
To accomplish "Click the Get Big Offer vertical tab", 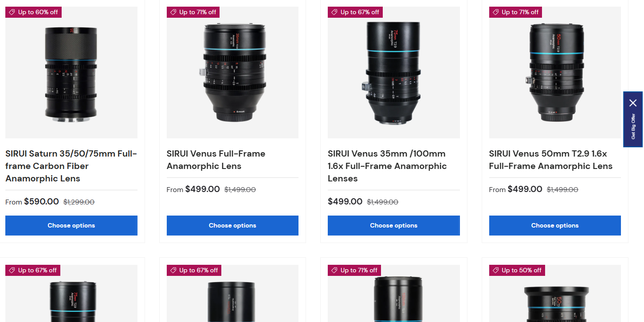I will (x=633, y=126).
